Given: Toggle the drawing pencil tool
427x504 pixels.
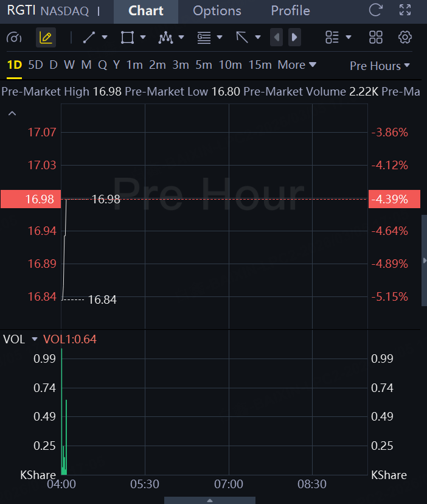Looking at the screenshot, I should (46, 38).
